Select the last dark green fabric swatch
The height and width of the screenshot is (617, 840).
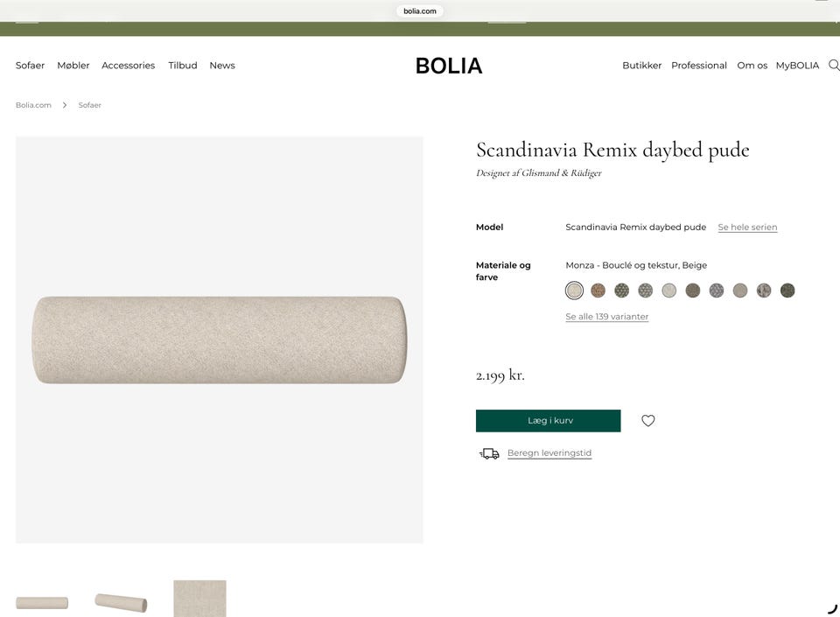click(x=787, y=291)
